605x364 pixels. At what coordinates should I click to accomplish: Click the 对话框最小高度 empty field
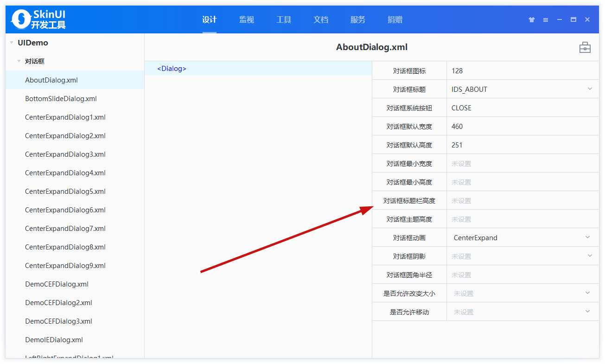pos(523,182)
